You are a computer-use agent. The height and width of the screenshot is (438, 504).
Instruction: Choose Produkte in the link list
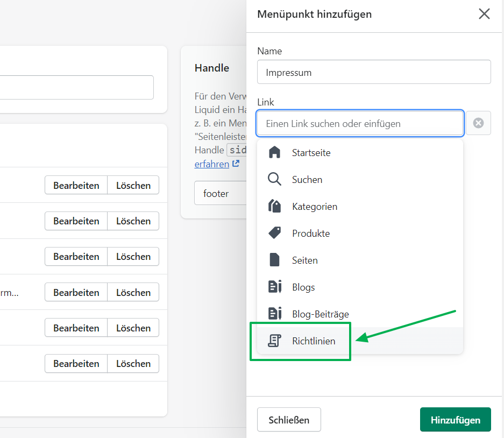coord(360,233)
